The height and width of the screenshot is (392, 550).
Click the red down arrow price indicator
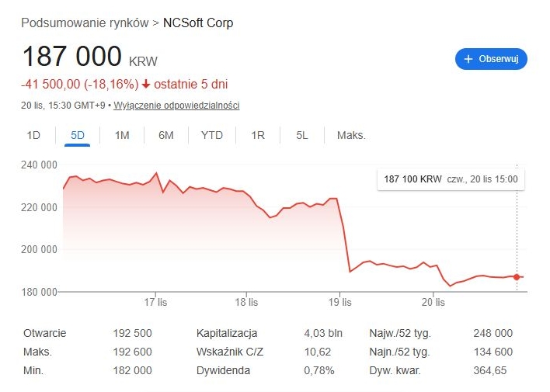tap(146, 84)
